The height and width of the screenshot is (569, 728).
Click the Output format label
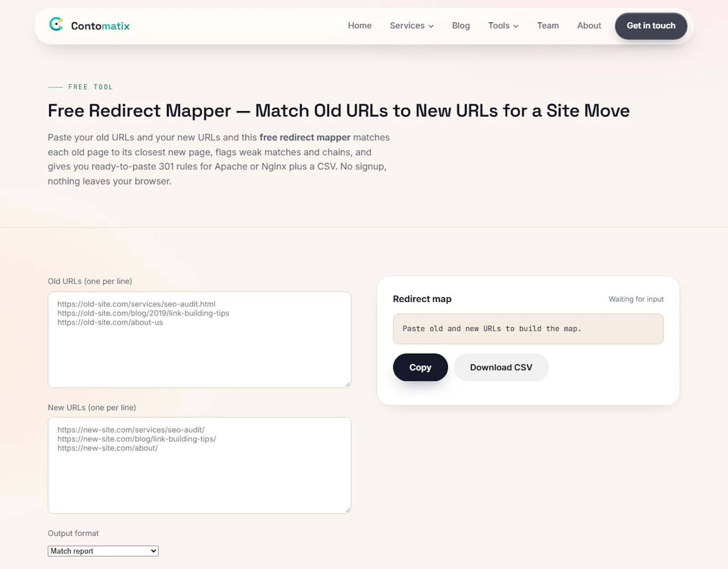tap(73, 533)
